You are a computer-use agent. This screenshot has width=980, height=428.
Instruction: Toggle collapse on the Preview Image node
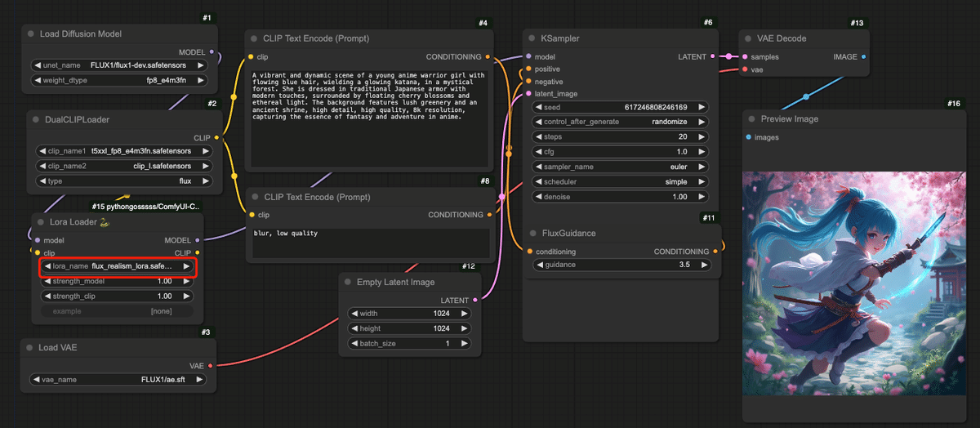coord(750,119)
